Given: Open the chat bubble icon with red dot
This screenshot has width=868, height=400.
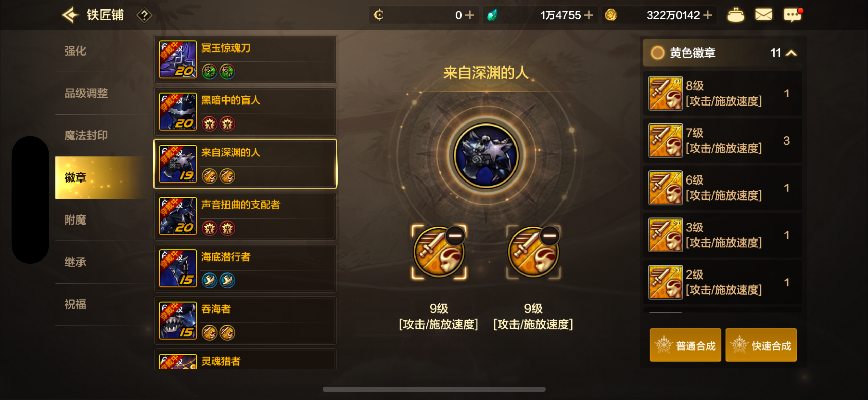Looking at the screenshot, I should pyautogui.click(x=793, y=15).
